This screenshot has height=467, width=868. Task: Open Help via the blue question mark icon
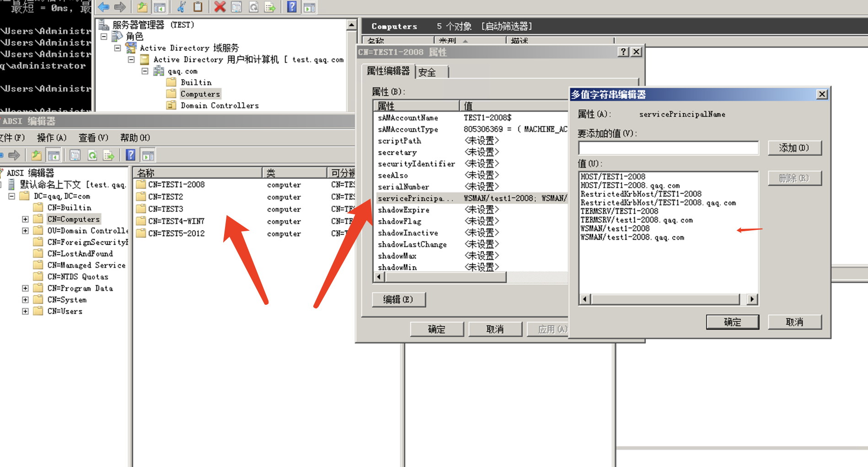click(292, 7)
